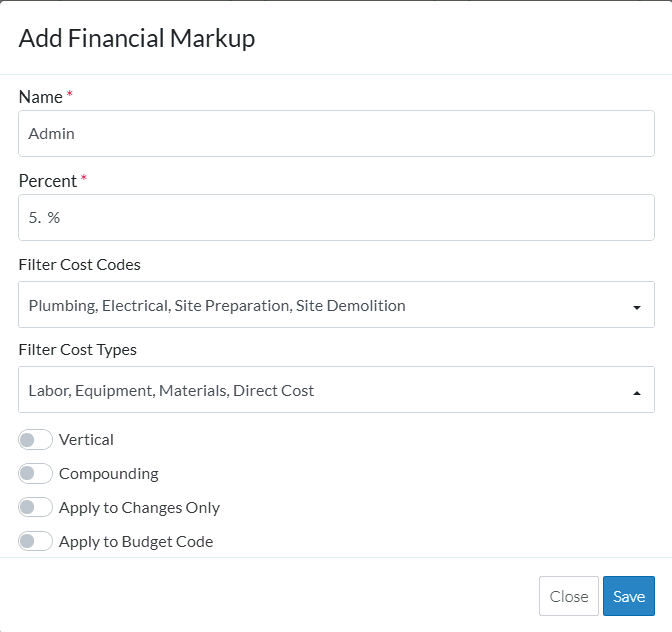The image size is (672, 632).
Task: Click the Filter Cost Codes label
Action: [79, 265]
